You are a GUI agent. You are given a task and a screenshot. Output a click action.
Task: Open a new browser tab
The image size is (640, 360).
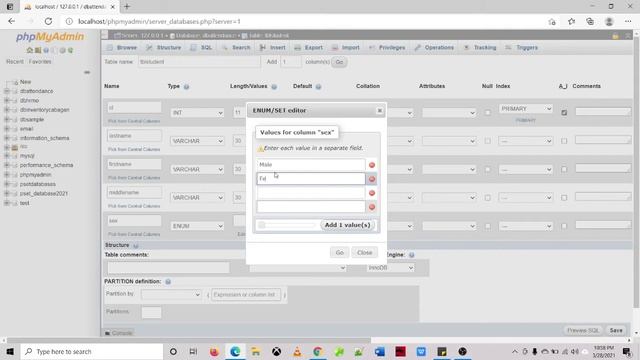coord(127,7)
